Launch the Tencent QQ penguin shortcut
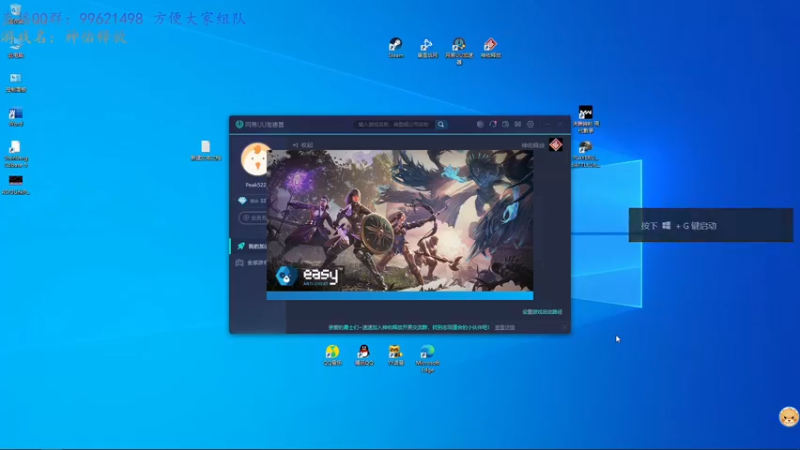Viewport: 800px width, 450px height. click(x=364, y=355)
